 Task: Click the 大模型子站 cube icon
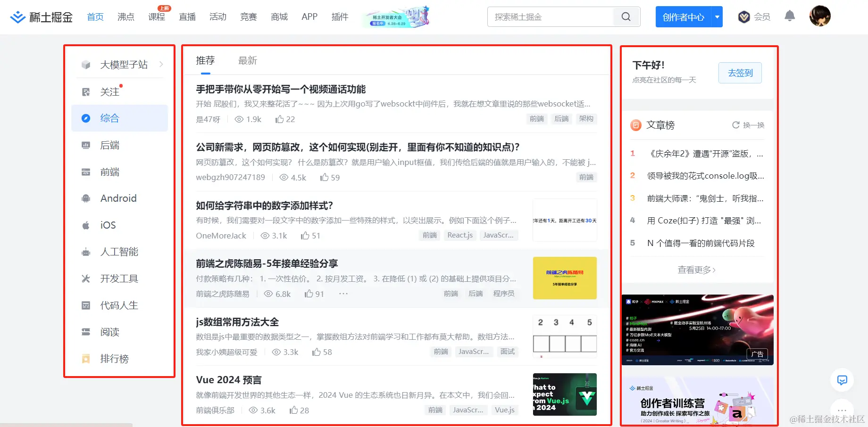(86, 65)
